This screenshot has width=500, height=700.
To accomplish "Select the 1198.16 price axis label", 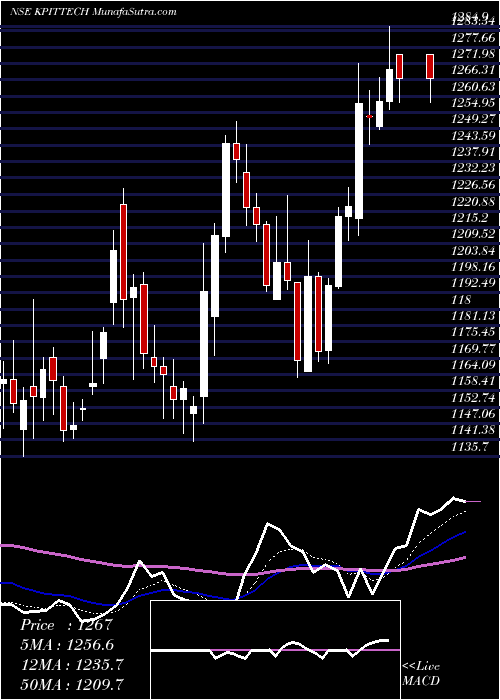I will click(x=473, y=267).
